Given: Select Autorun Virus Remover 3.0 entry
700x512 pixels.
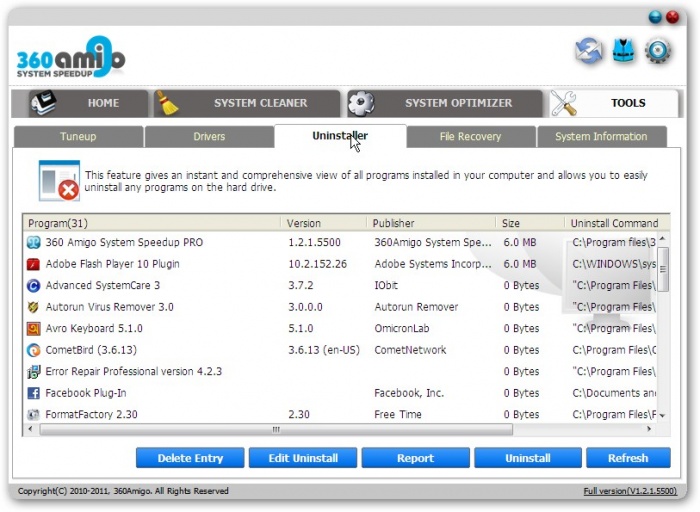Looking at the screenshot, I should point(340,307).
